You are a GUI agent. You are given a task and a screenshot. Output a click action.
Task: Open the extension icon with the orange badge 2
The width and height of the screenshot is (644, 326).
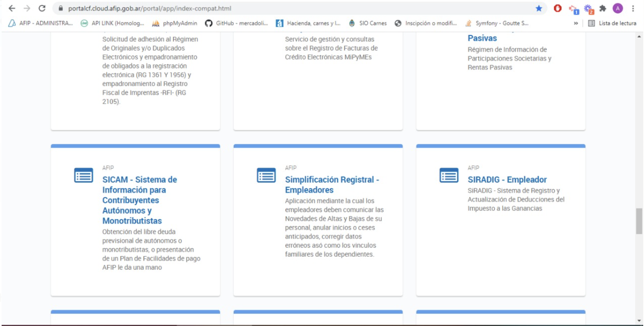pos(588,9)
